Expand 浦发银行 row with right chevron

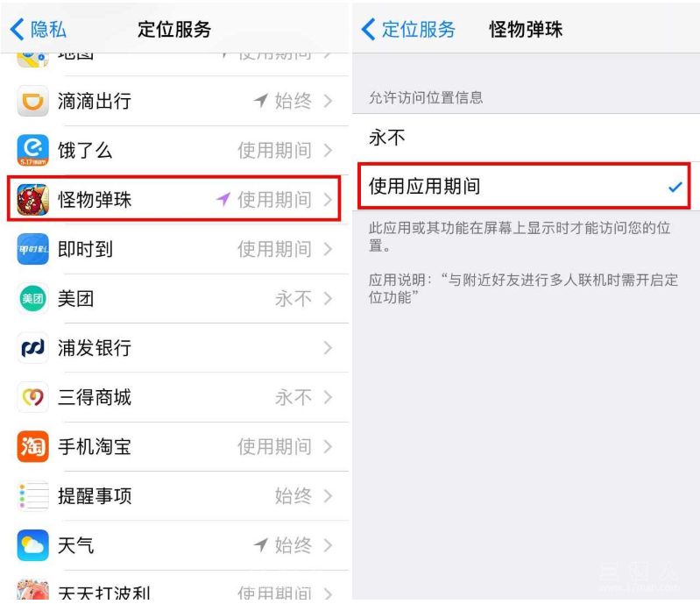coord(329,347)
